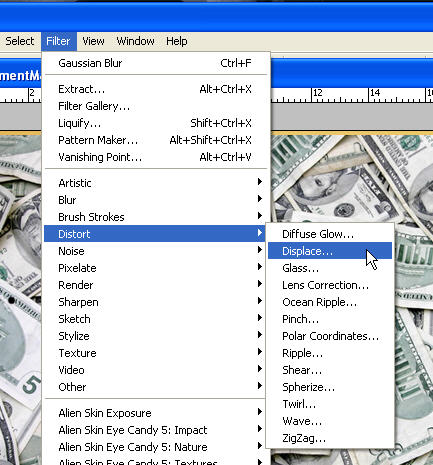Open the Window menu
Image resolution: width=433 pixels, height=465 pixels.
click(135, 41)
